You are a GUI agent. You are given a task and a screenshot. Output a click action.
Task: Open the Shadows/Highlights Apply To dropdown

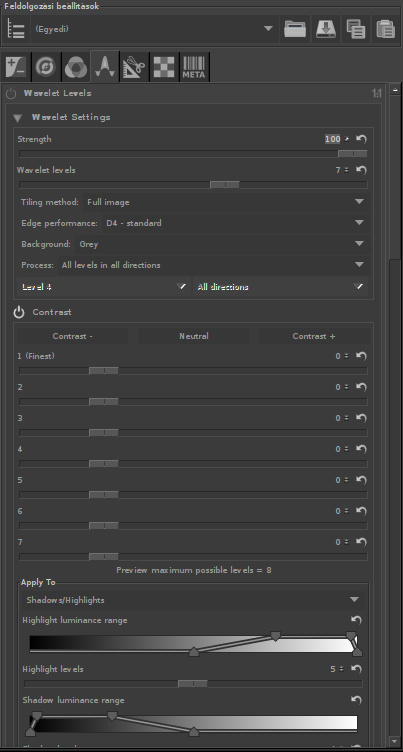(x=193, y=600)
